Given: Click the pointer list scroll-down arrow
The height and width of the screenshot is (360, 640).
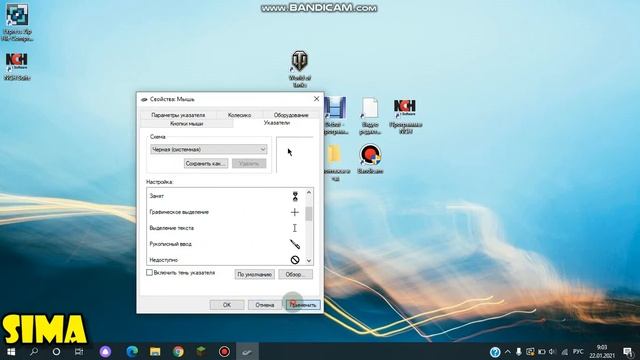Looking at the screenshot, I should click(309, 260).
